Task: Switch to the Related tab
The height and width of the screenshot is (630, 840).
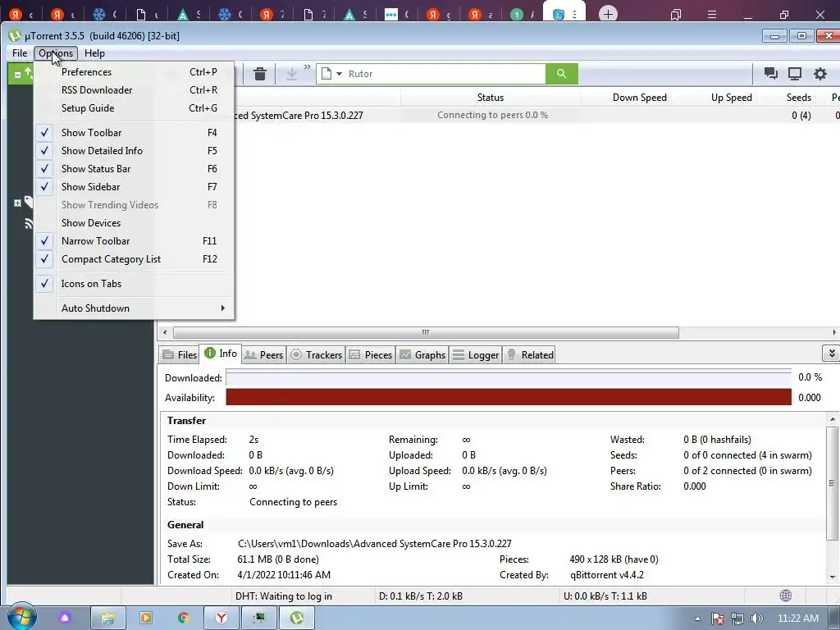Action: click(x=529, y=354)
